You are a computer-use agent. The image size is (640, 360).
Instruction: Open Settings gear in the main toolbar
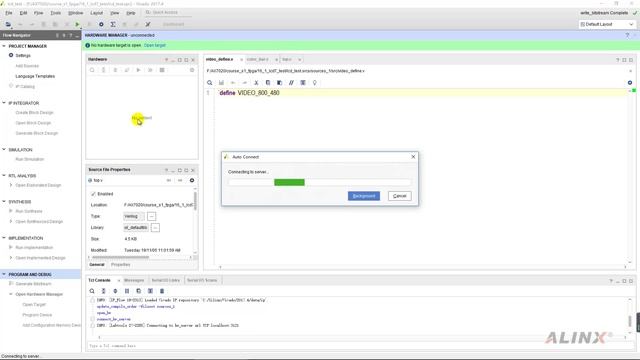click(x=101, y=24)
